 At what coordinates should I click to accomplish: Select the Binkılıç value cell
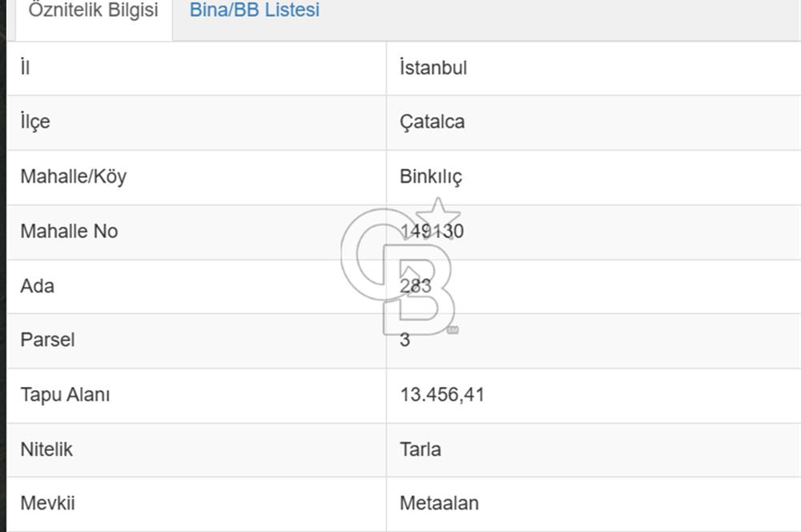click(x=431, y=177)
